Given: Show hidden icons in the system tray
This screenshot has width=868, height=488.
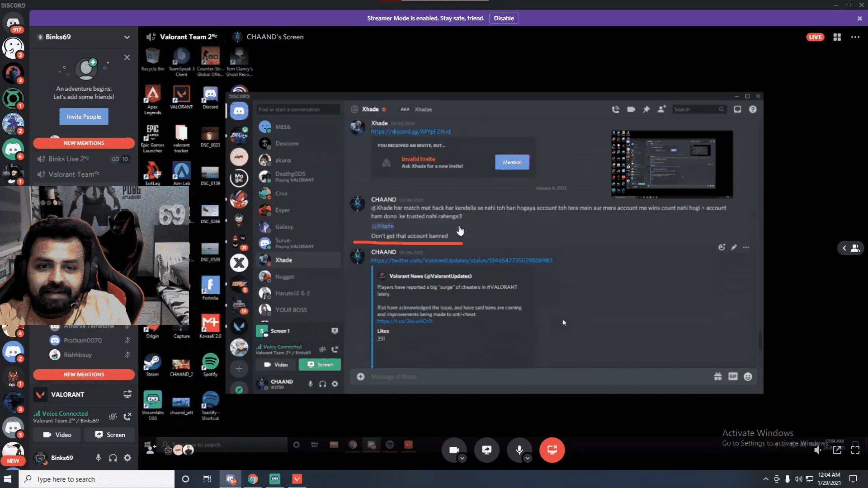Looking at the screenshot, I should click(x=765, y=479).
